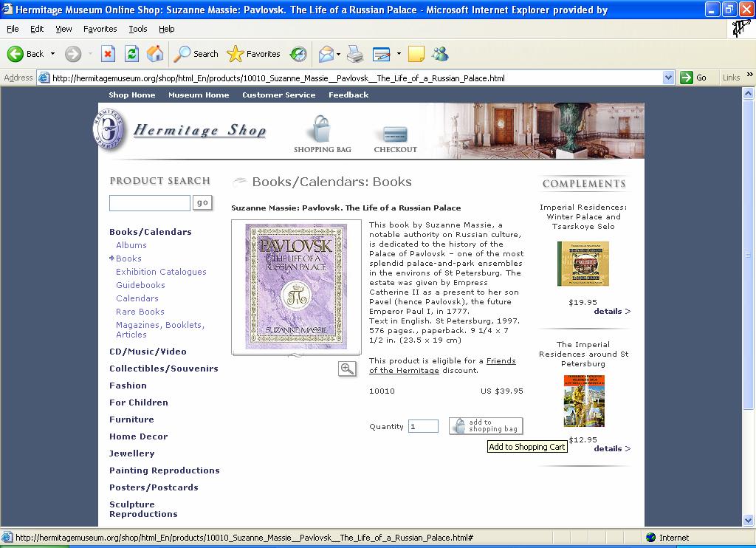Click the page icon in Address bar
Screen dimensions: 756x548
[44, 78]
